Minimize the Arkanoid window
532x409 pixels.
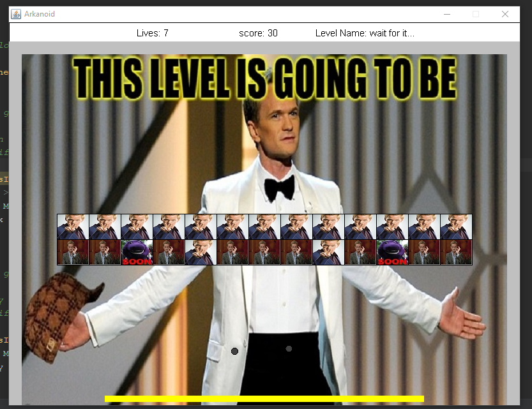pos(447,14)
